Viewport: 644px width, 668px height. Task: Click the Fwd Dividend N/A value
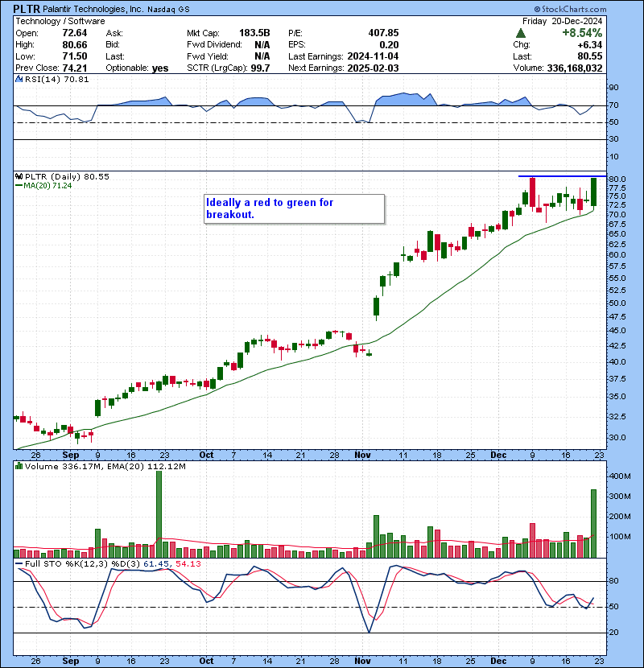point(262,45)
